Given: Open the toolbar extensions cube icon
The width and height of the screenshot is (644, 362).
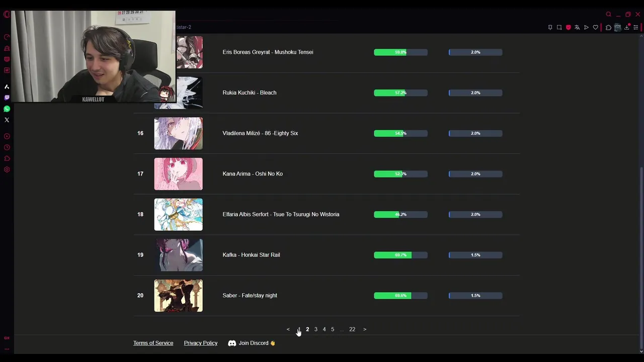Looking at the screenshot, I should pos(608,27).
